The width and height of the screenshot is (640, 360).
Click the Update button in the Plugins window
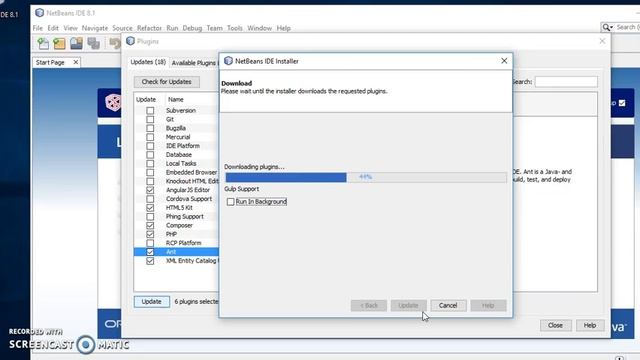[151, 302]
